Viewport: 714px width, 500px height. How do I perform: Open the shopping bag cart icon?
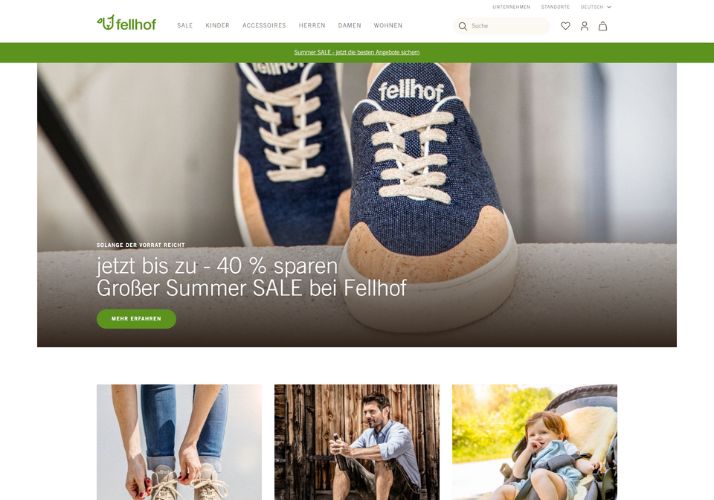click(602, 26)
